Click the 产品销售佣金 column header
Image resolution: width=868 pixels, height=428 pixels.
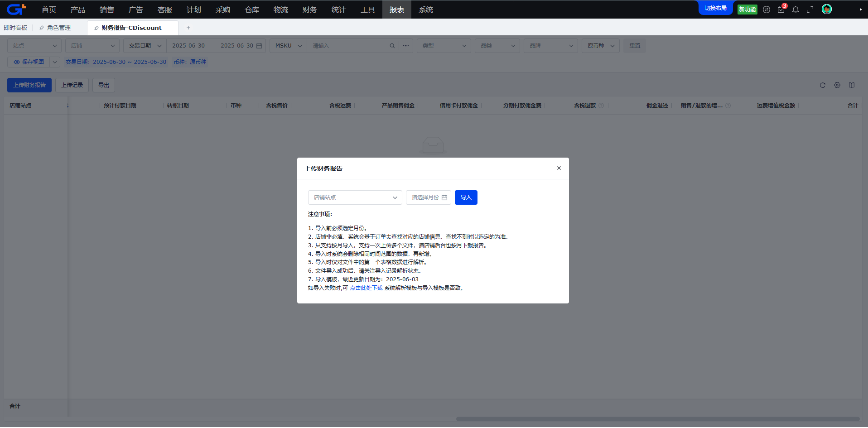click(x=398, y=106)
